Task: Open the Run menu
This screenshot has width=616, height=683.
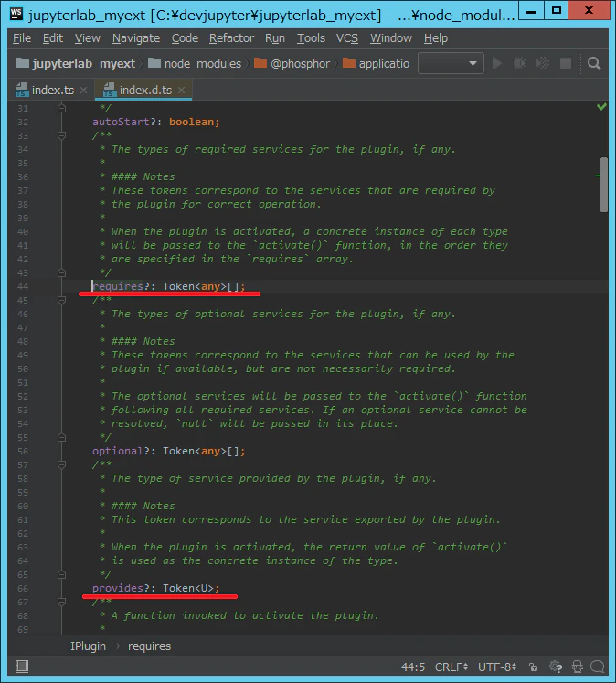Action: [x=275, y=38]
